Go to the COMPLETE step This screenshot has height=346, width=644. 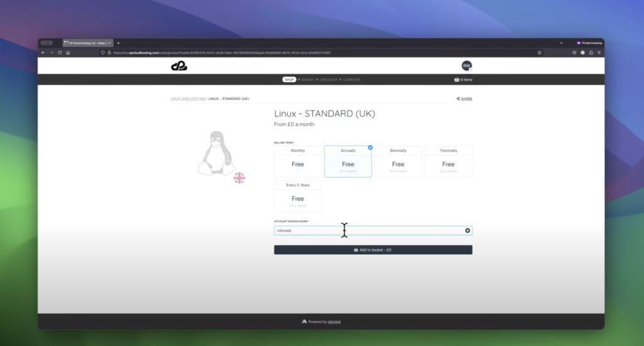tap(352, 80)
